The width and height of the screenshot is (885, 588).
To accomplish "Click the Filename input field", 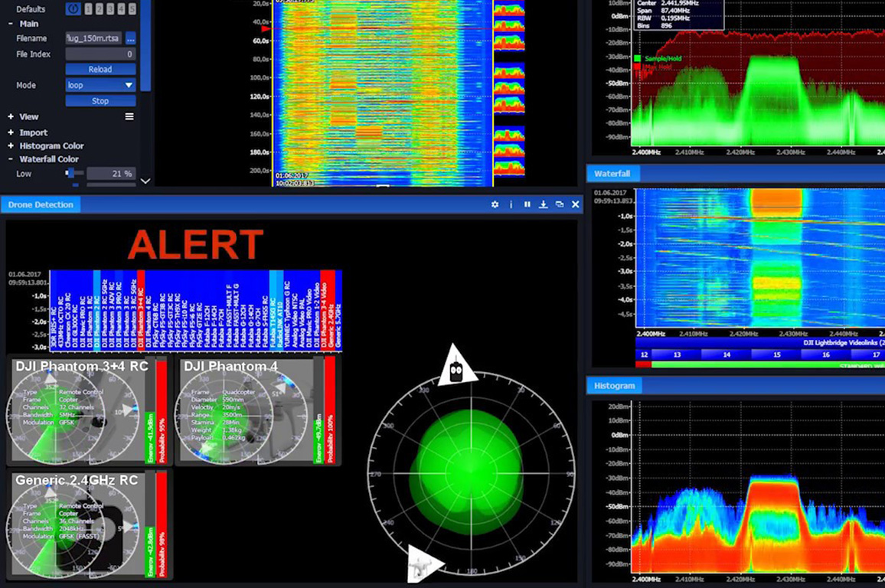I will point(93,38).
